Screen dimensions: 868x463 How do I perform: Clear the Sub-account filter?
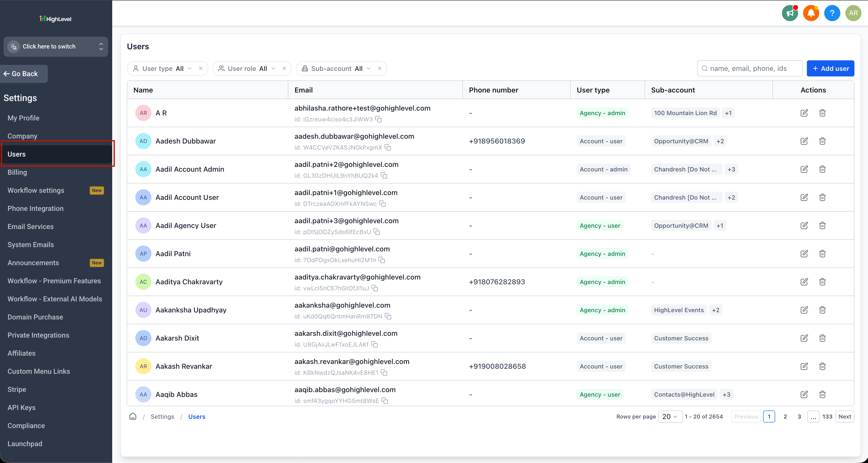tap(380, 68)
